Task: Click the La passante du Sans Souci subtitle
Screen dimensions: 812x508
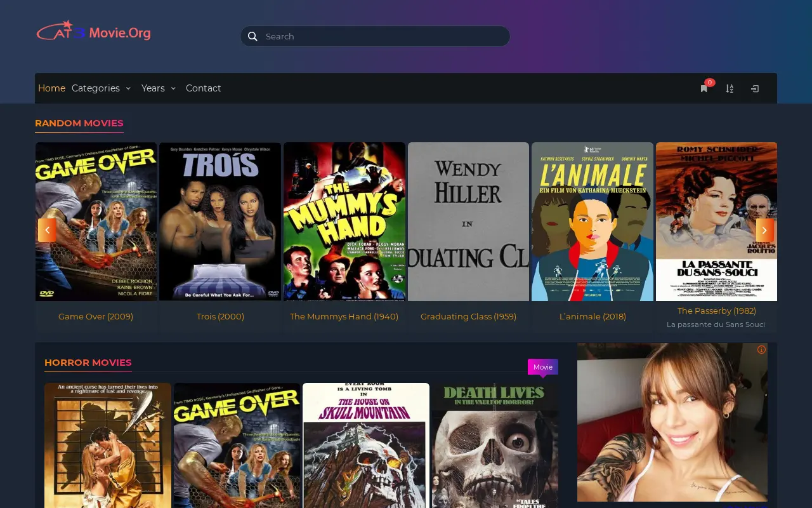Action: [716, 324]
